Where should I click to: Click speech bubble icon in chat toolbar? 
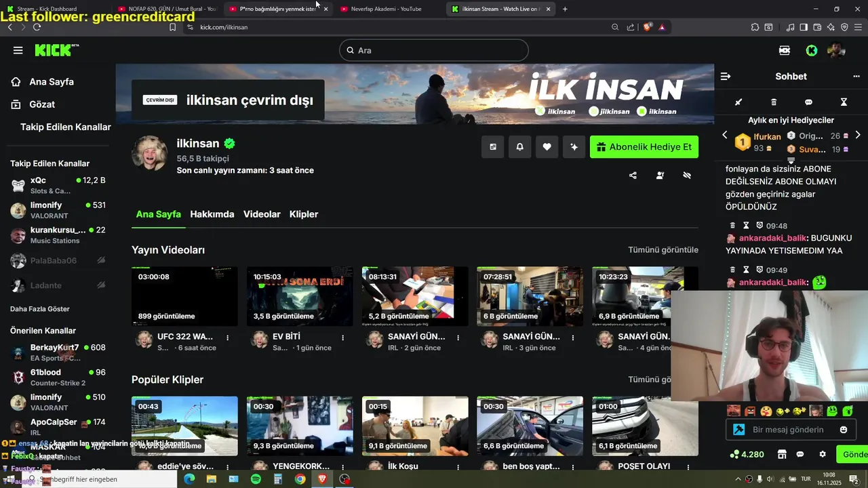click(x=808, y=102)
